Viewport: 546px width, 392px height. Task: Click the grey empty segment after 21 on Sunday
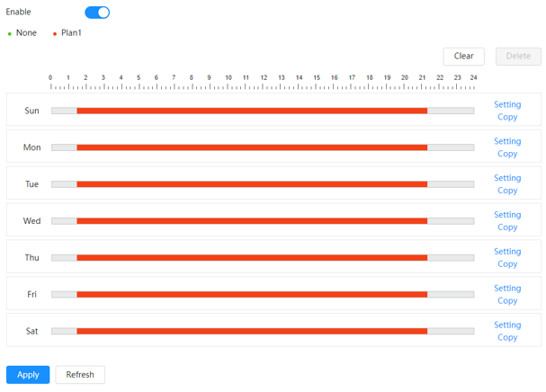tap(451, 111)
